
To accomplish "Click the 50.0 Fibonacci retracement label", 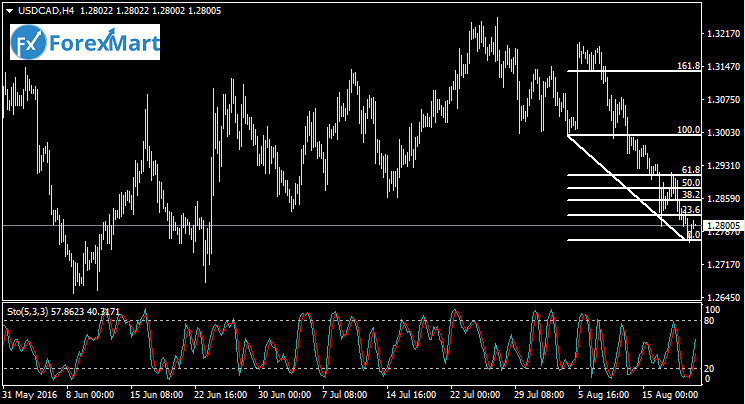I will pyautogui.click(x=690, y=183).
